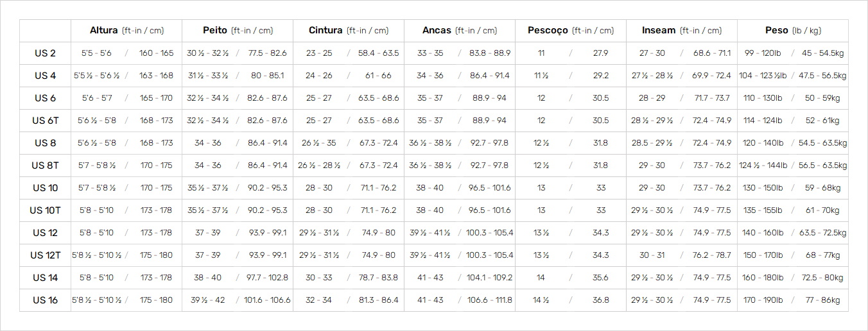Click the 106.6 - 111.8 hips cell

click(x=490, y=300)
